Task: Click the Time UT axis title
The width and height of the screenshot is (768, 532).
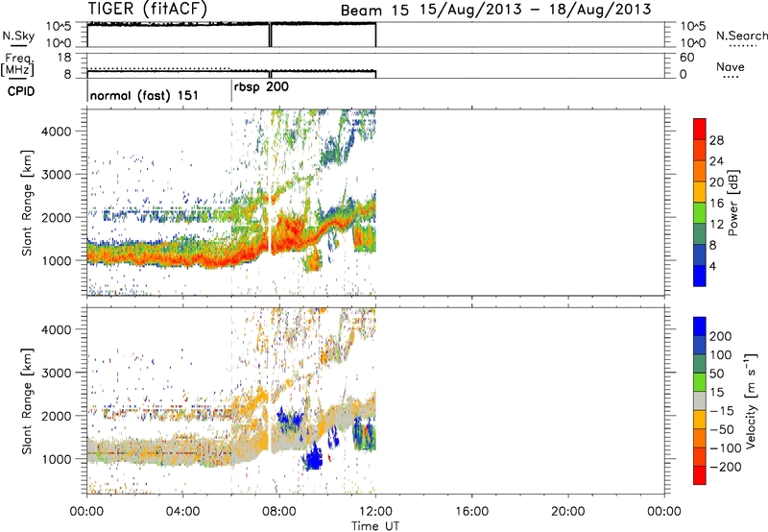Action: tap(375, 526)
